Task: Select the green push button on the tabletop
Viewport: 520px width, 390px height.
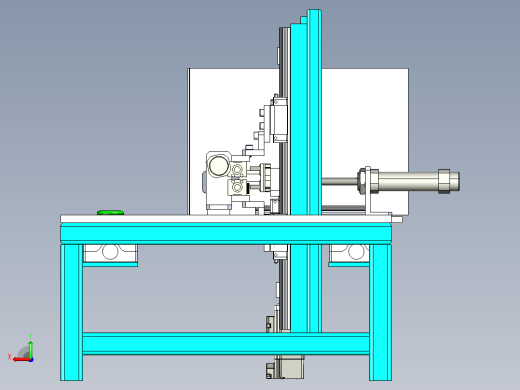Action: click(x=110, y=212)
